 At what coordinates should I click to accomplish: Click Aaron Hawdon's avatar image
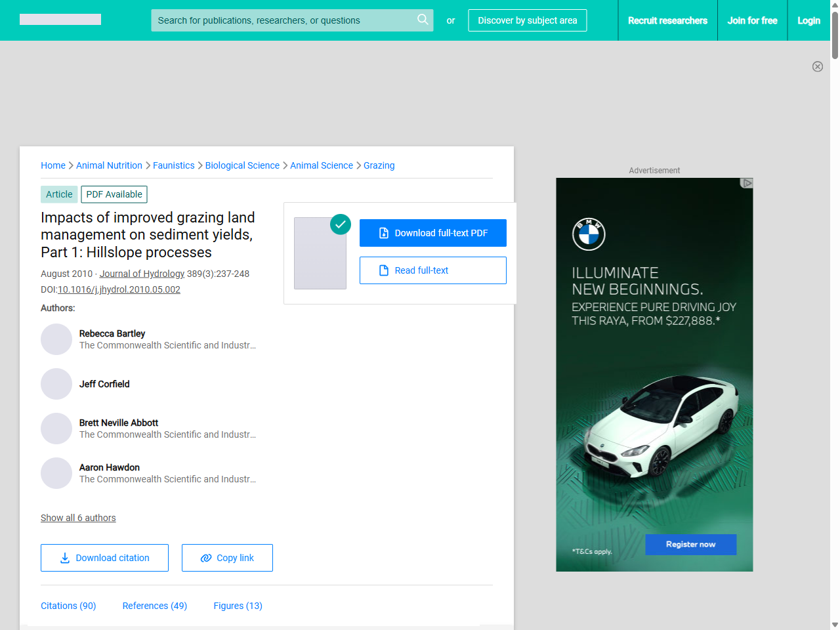click(56, 473)
